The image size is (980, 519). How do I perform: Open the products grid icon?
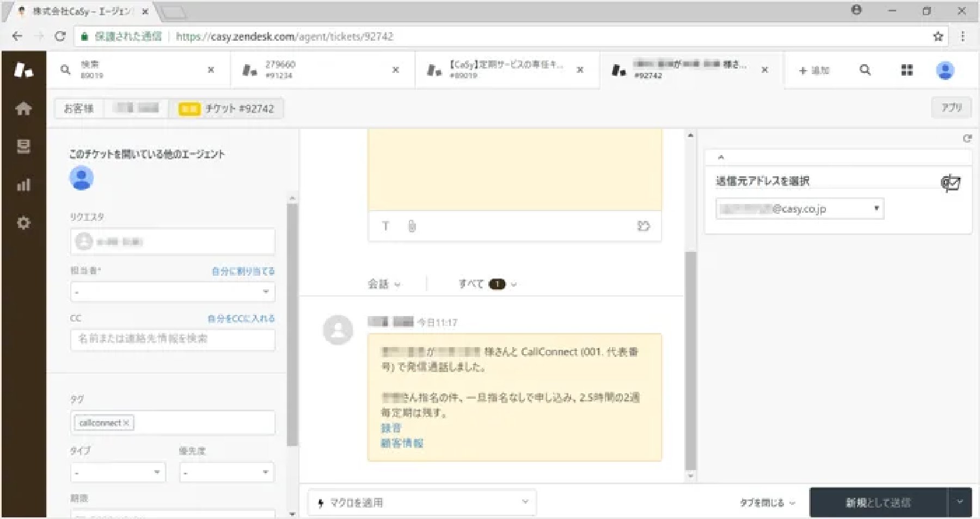tap(907, 70)
